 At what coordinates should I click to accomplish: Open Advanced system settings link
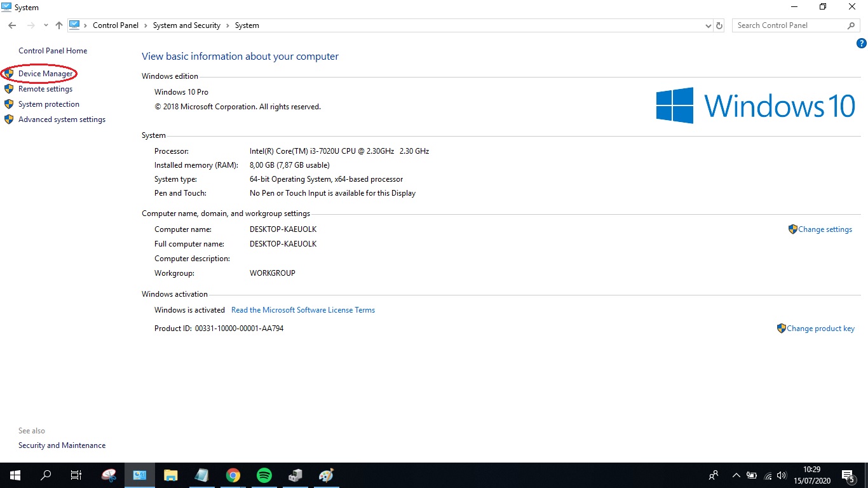[62, 119]
